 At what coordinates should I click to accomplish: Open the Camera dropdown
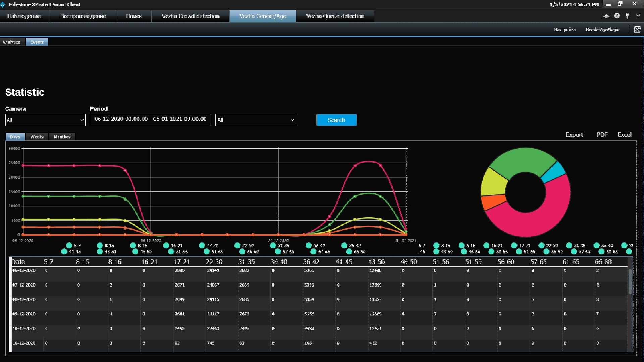[x=45, y=120]
